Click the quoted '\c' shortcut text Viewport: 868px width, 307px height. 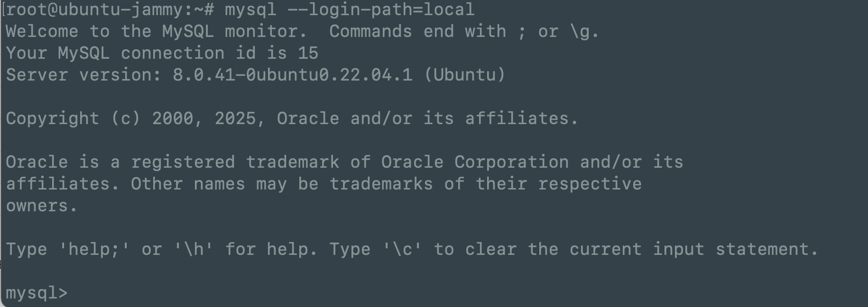(402, 249)
